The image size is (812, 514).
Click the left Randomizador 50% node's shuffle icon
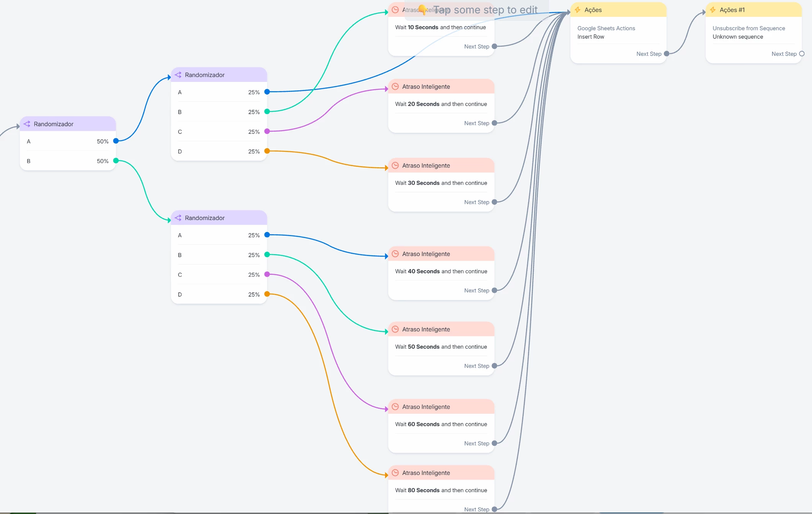27,124
